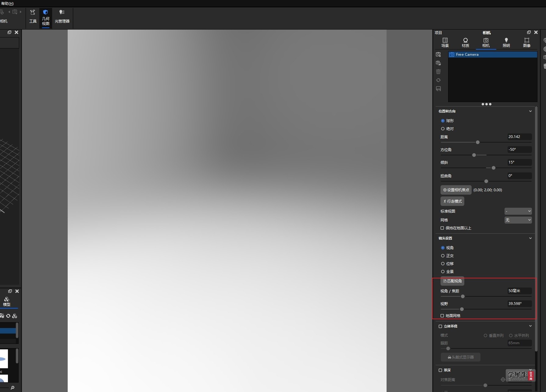Viewport: 546px width, 392px height.
Task: Collapse the 位置和方向 section
Action: click(530, 111)
